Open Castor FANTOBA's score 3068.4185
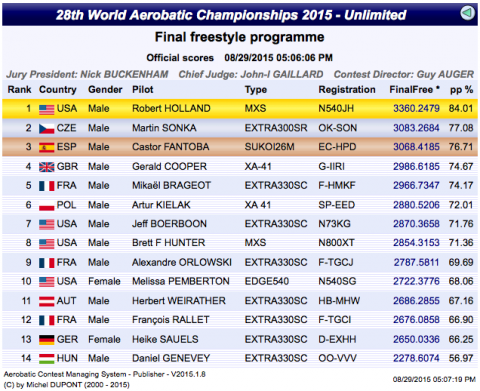 pyautogui.click(x=416, y=147)
